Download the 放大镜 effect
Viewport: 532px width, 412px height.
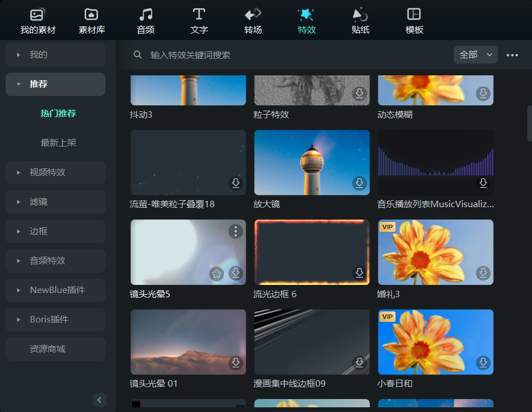tap(359, 183)
